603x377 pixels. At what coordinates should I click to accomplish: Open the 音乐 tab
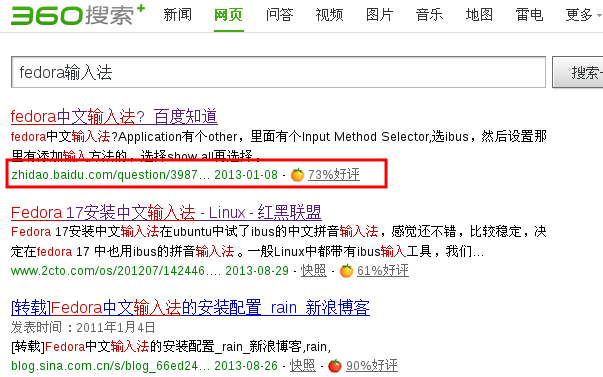(430, 15)
